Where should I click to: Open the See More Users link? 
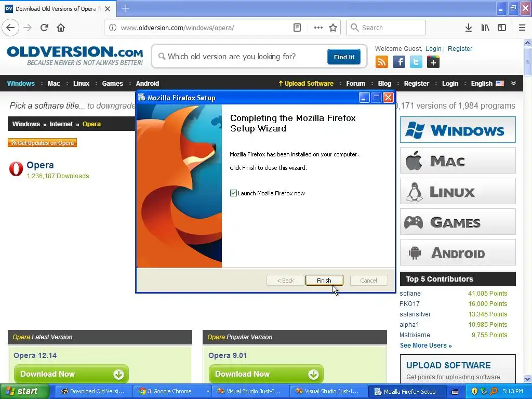[426, 345]
